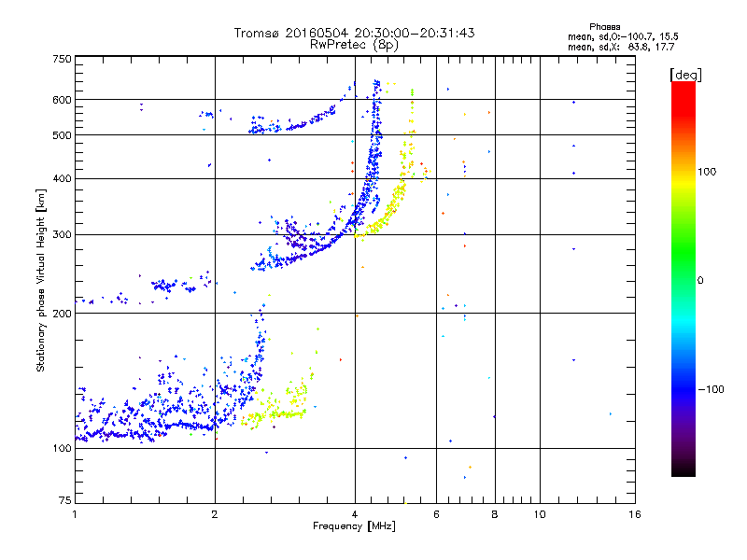
Task: Click the y-axis tick label '500'
Action: click(x=63, y=134)
